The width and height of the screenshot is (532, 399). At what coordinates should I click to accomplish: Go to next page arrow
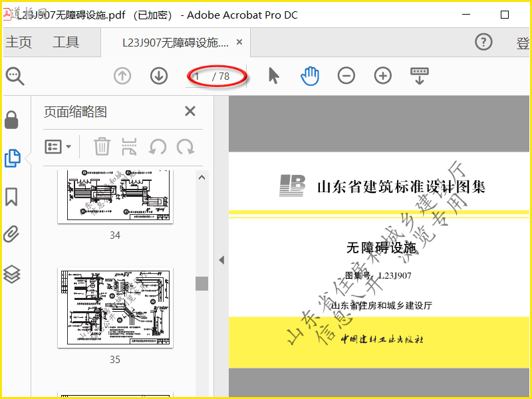coord(159,76)
